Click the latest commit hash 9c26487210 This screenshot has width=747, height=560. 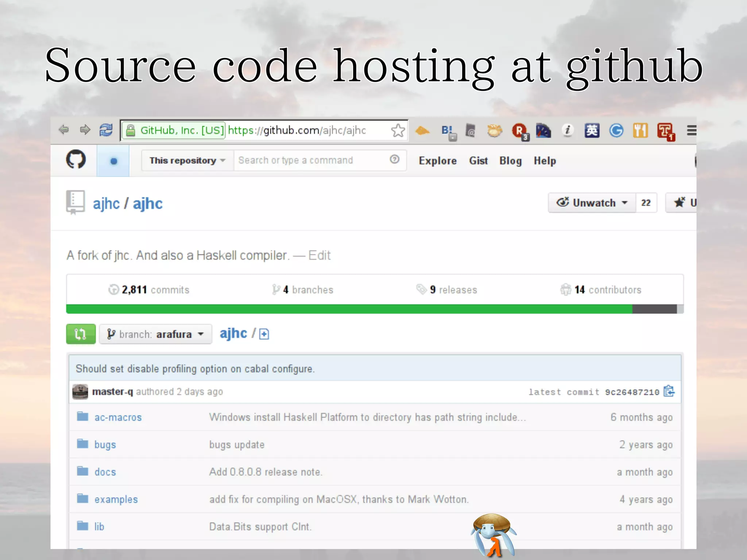pyautogui.click(x=632, y=392)
